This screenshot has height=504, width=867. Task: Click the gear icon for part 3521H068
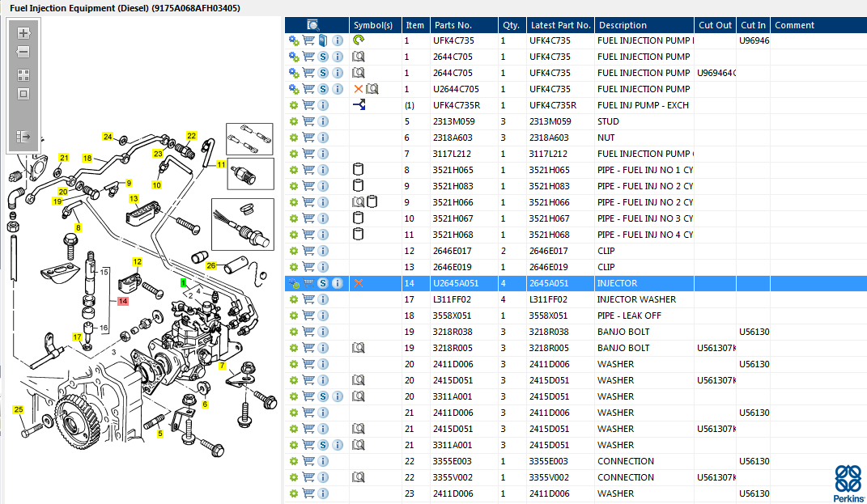pyautogui.click(x=294, y=235)
